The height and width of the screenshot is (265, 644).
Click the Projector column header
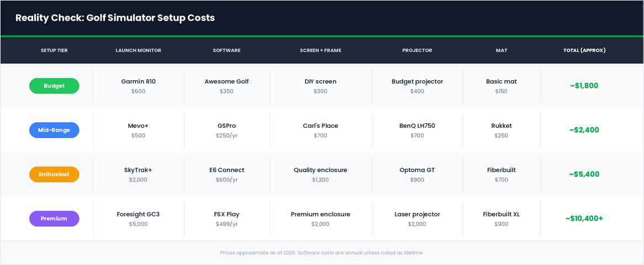(x=417, y=50)
